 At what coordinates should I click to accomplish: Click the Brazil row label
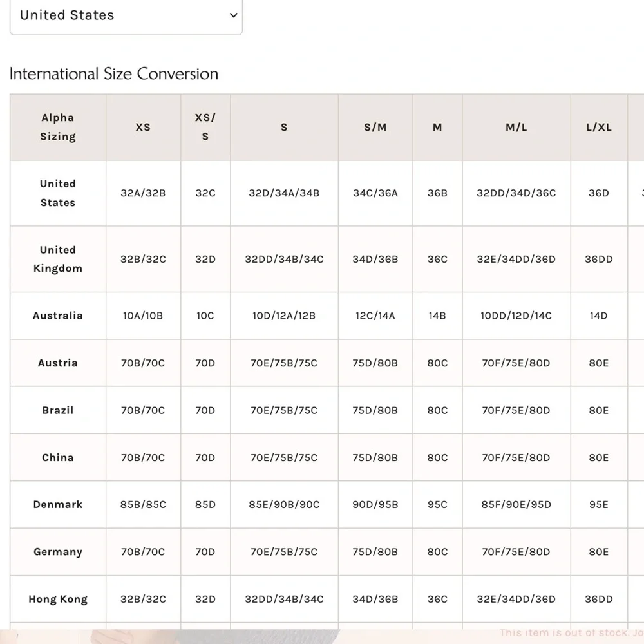tap(58, 410)
